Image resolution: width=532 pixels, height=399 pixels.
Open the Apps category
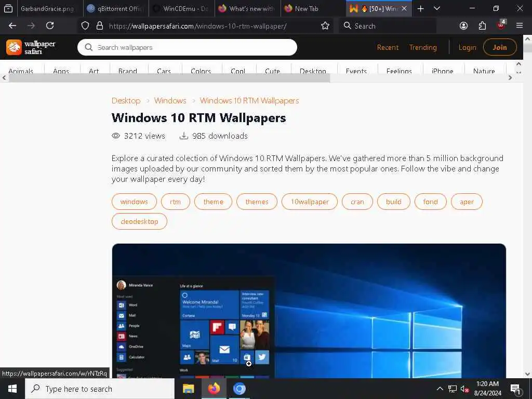pyautogui.click(x=61, y=71)
